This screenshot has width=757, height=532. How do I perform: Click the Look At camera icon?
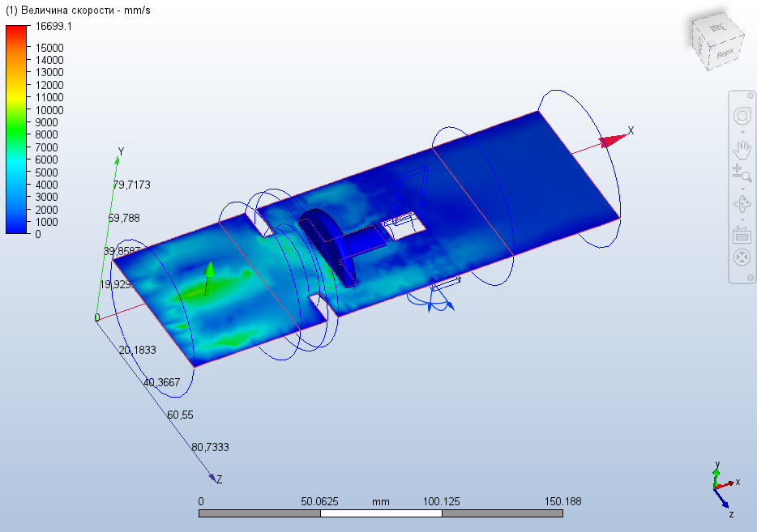[x=742, y=234]
